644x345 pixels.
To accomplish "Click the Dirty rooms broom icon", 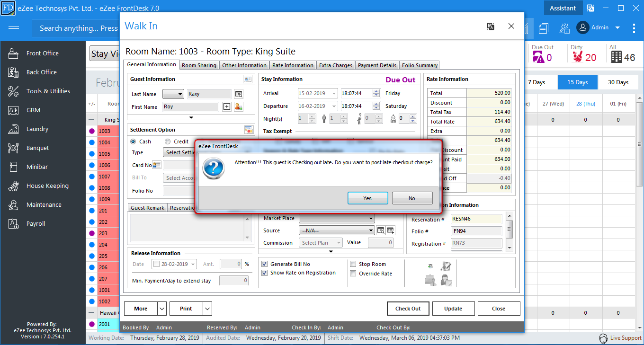I will click(x=577, y=57).
